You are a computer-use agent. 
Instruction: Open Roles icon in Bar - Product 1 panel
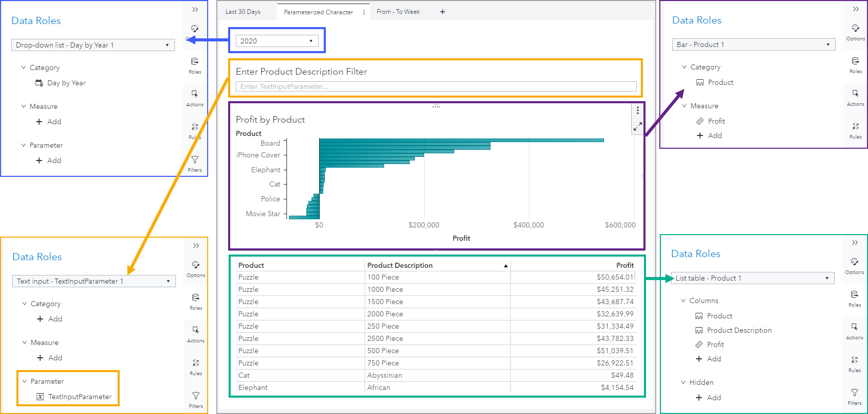point(855,64)
